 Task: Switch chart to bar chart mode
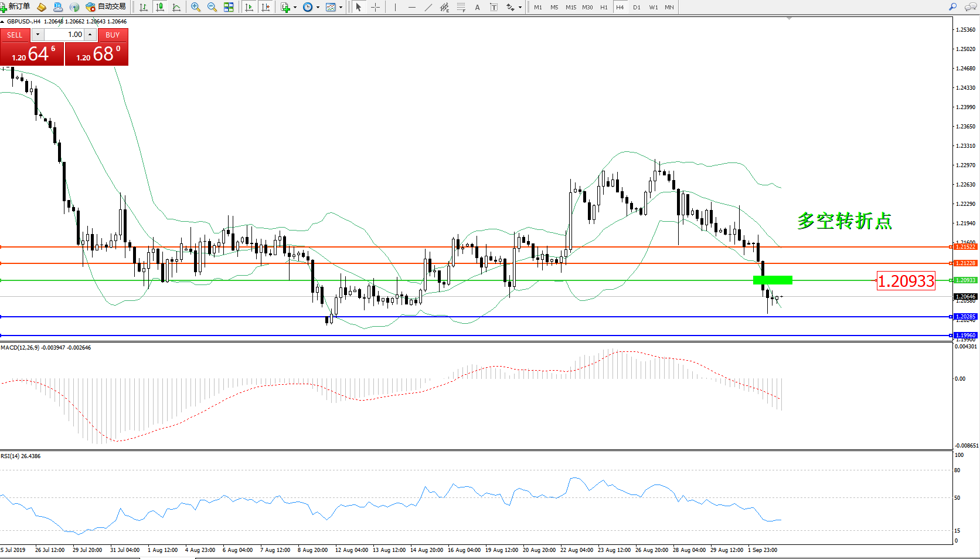[144, 7]
